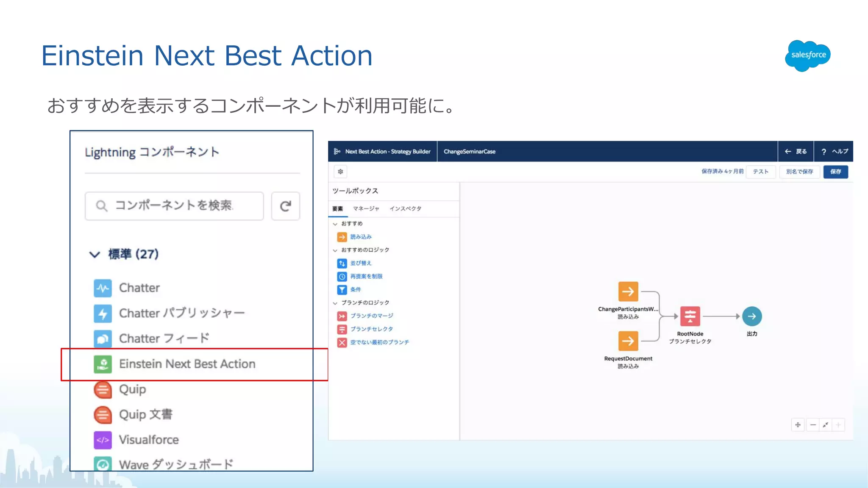This screenshot has height=488, width=868.
Task: Click the Chatter component icon
Action: click(103, 288)
